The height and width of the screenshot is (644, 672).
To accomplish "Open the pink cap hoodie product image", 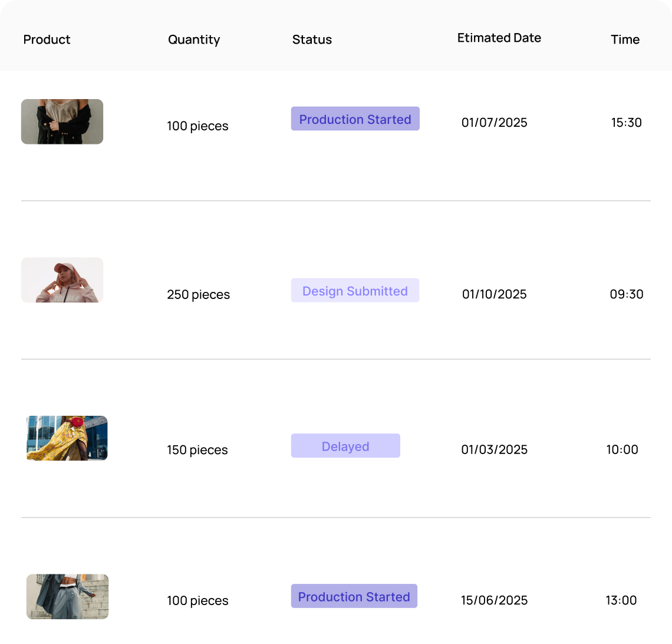I will coord(62,280).
